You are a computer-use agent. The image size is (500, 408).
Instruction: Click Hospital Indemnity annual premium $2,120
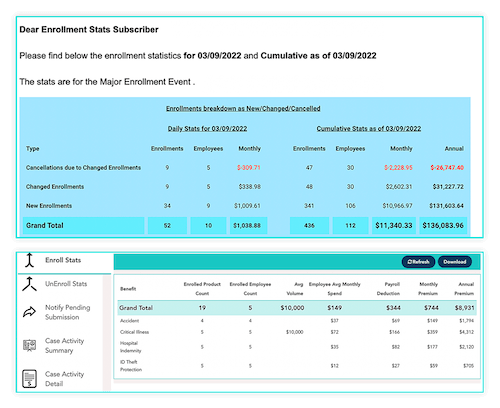(x=466, y=347)
